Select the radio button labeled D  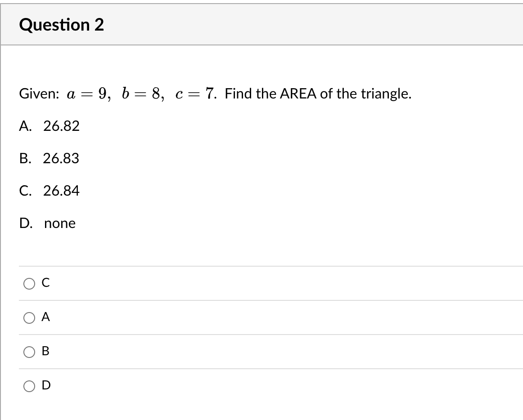29,386
